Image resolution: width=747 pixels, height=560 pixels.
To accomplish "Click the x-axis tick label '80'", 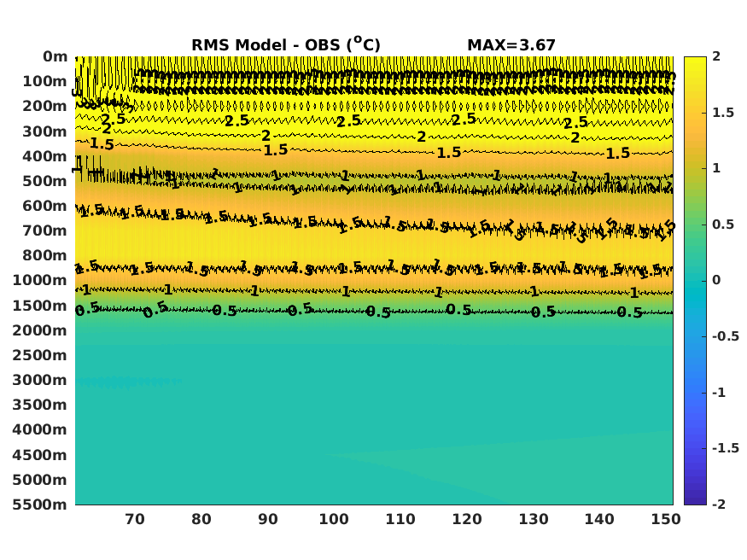I will (201, 519).
